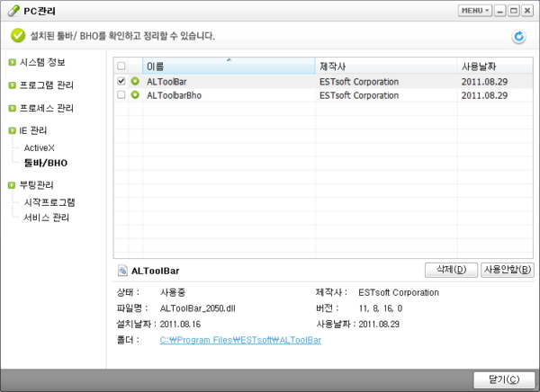The image size is (540, 392).
Task: Open the MENU dropdown in title bar
Action: [474, 11]
